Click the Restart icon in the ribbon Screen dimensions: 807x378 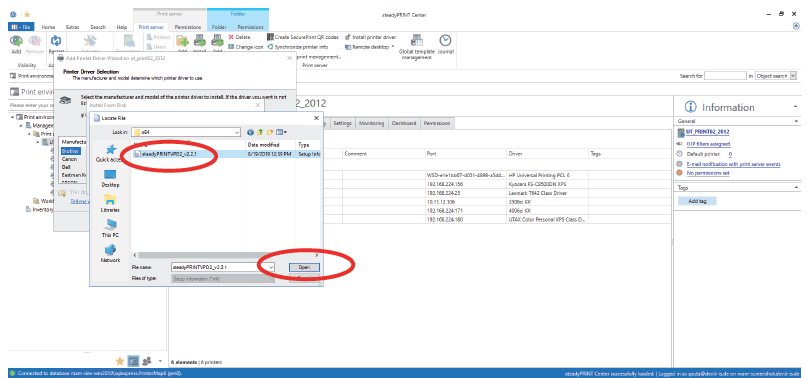coord(56,42)
